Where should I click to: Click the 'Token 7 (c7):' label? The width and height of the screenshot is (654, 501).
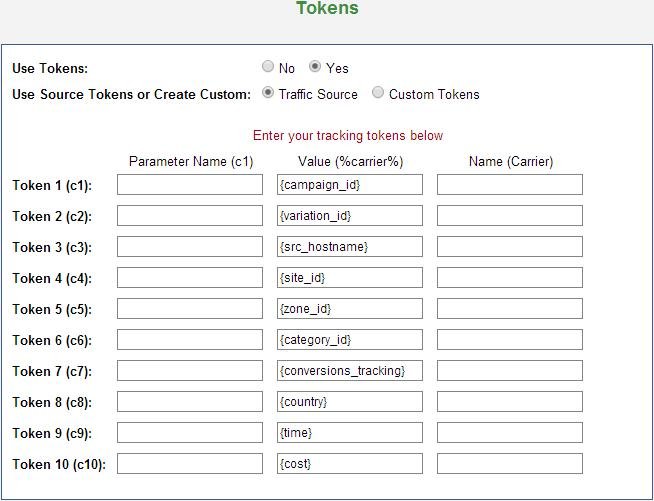coord(52,371)
